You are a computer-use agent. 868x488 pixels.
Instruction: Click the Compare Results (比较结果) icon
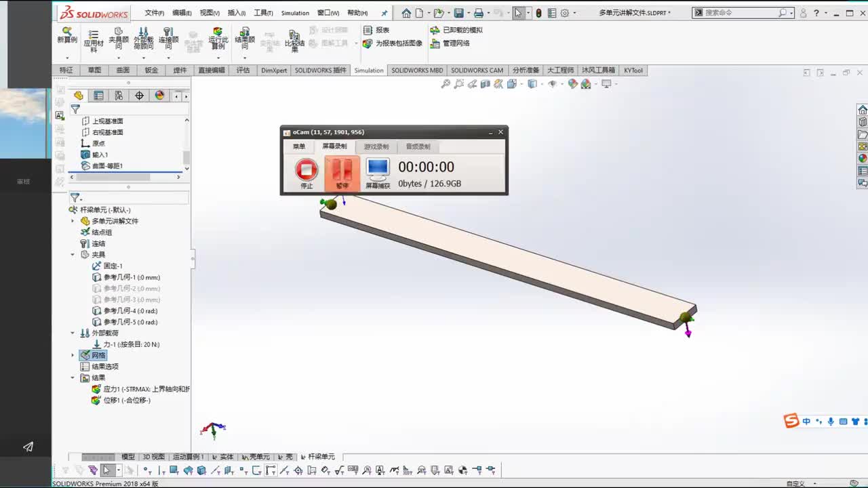click(294, 41)
